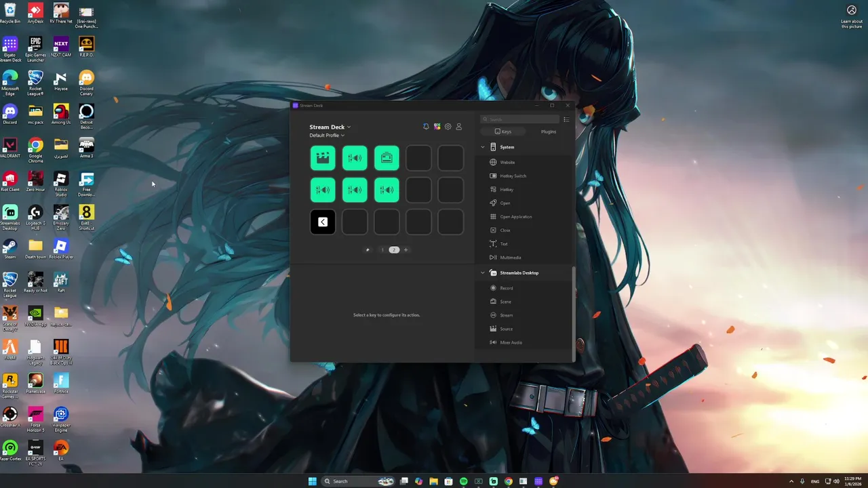
Task: Open Stream Deck notifications bell
Action: [x=426, y=127]
